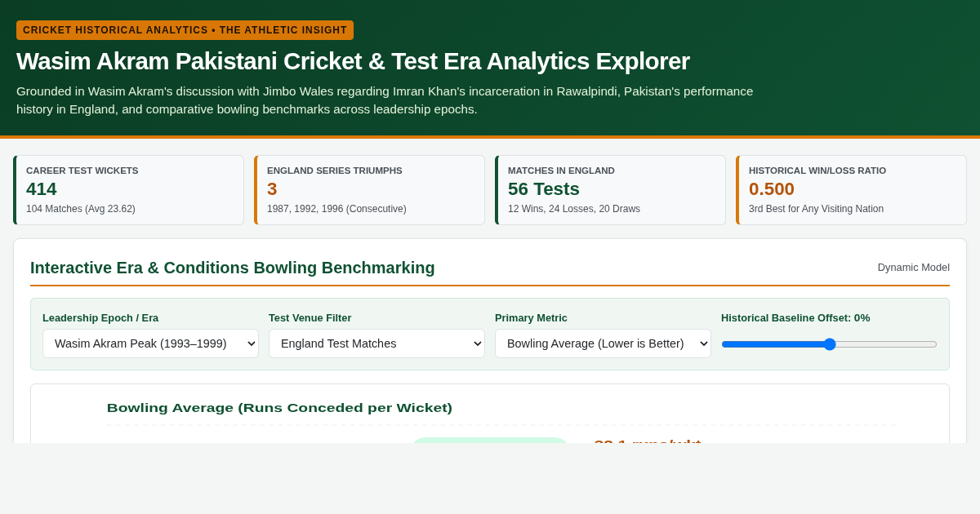Click the header description about Imran Khan
The width and height of the screenshot is (980, 514).
pos(385,100)
